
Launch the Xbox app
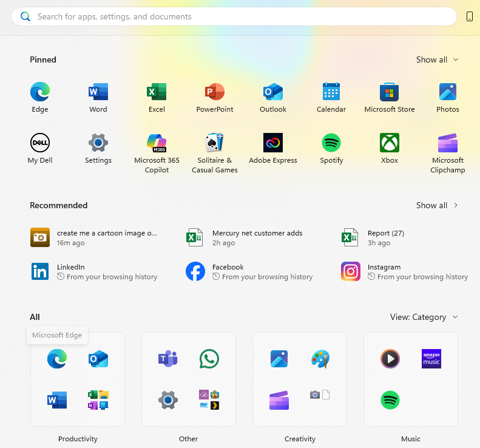pyautogui.click(x=390, y=149)
